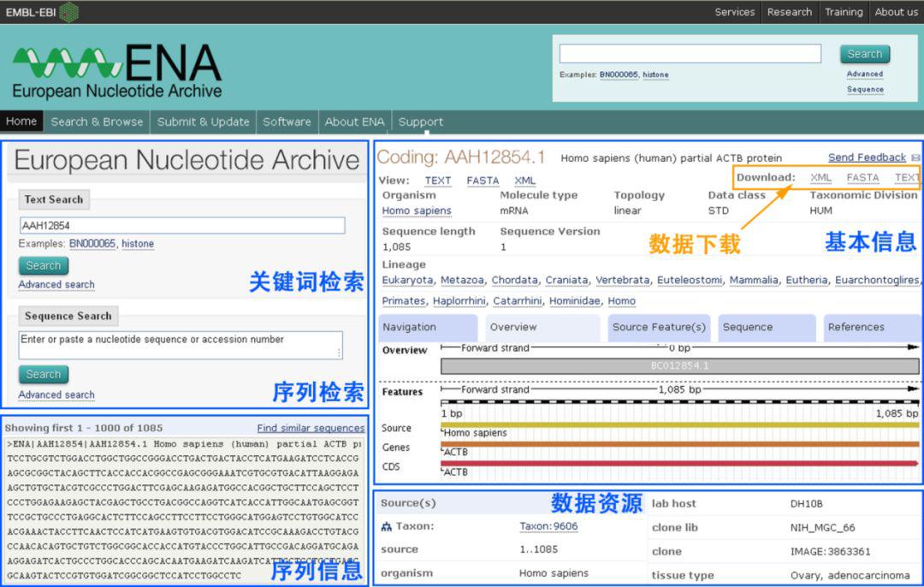This screenshot has width=924, height=587.
Task: Click the EMBL-EBI hexagon logo
Action: (x=69, y=12)
